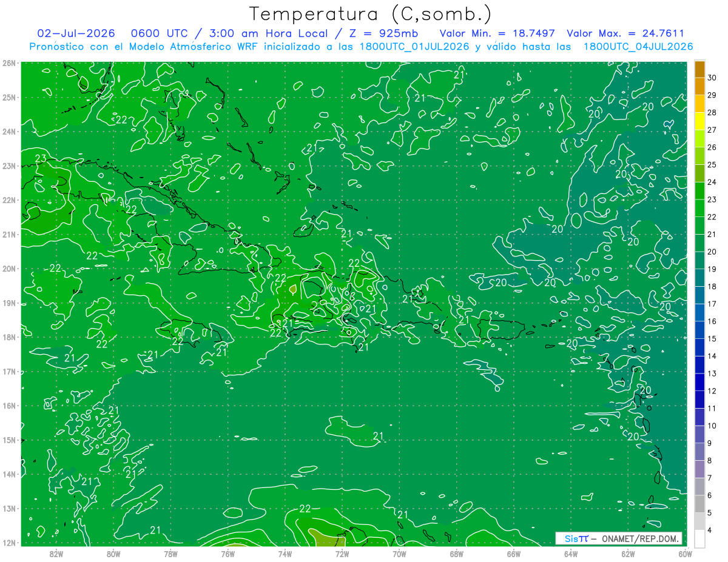Screen dimensions: 728x562
Task: Click the latitude label 17N
Action: [x=8, y=372]
